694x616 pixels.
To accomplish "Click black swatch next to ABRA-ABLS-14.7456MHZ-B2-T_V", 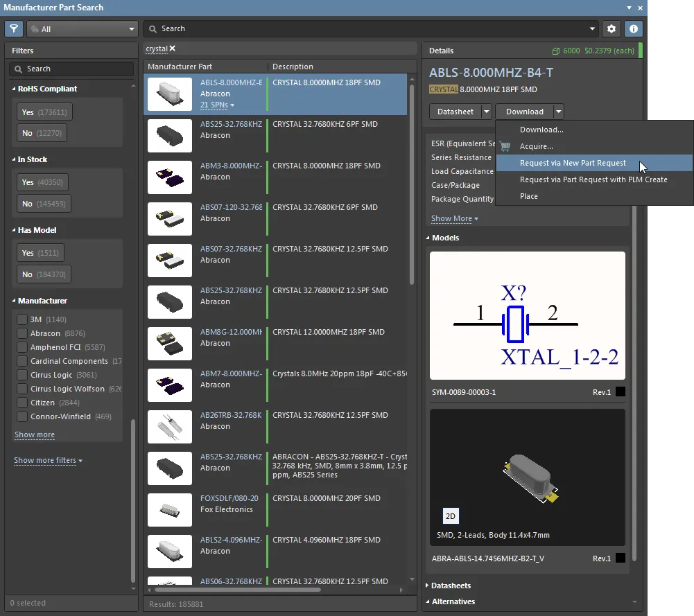I will click(x=621, y=558).
